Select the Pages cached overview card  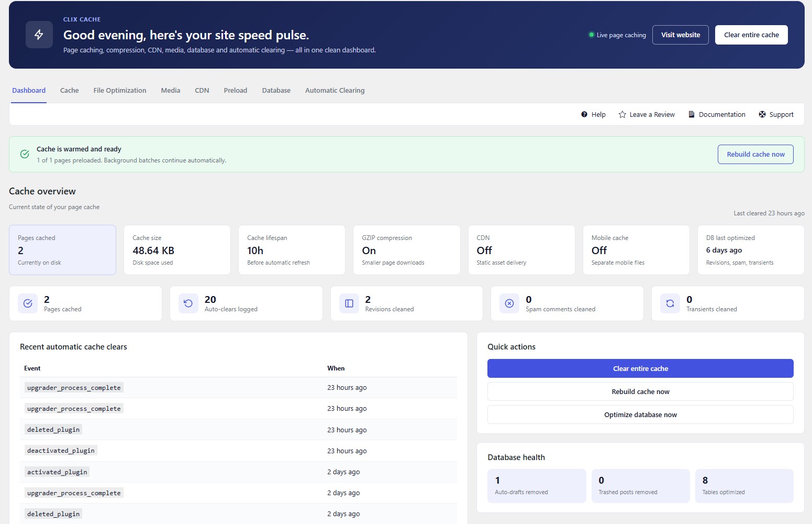click(62, 250)
